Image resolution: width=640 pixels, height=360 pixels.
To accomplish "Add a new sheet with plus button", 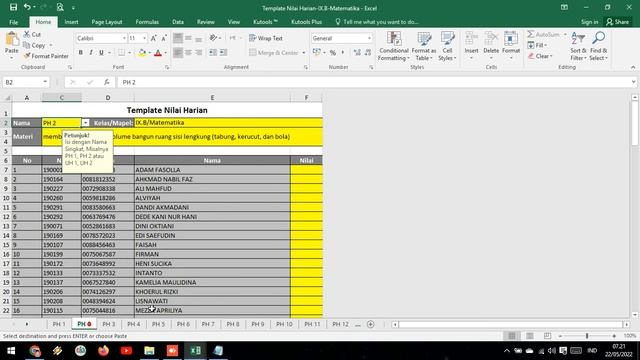I will tap(370, 324).
